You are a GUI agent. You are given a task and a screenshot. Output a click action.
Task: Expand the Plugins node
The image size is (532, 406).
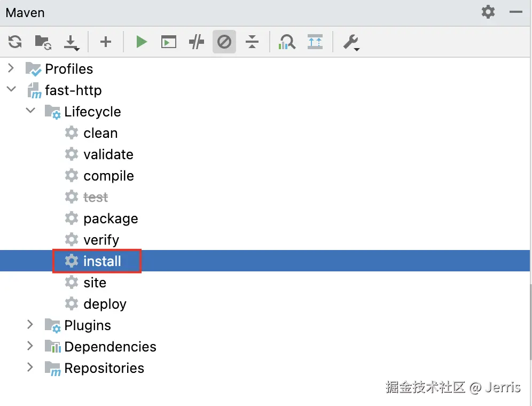(30, 324)
